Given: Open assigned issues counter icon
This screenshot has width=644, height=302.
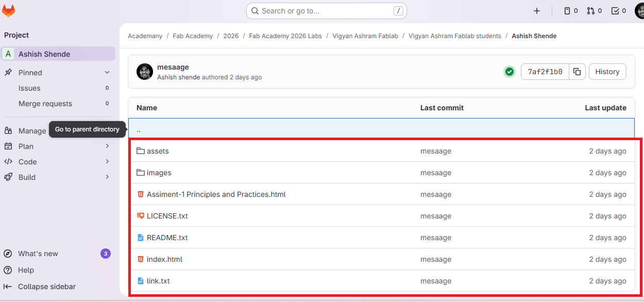Looking at the screenshot, I should tap(571, 11).
